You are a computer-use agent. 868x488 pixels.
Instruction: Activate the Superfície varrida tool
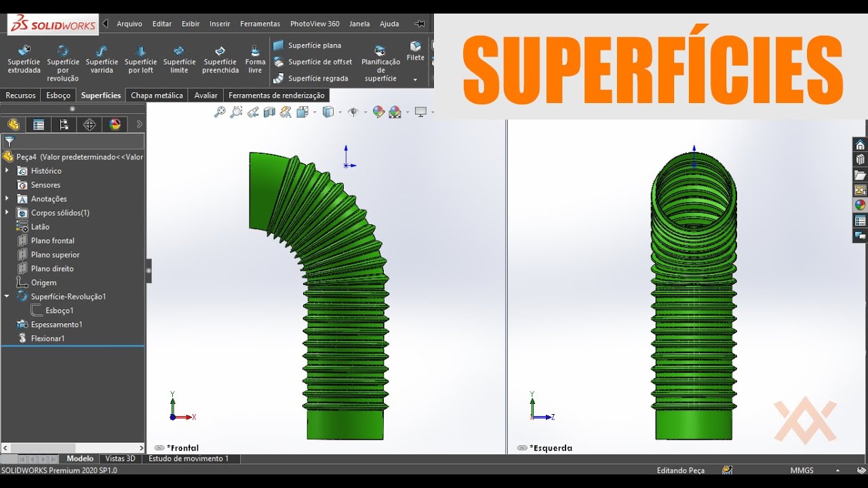tap(102, 60)
